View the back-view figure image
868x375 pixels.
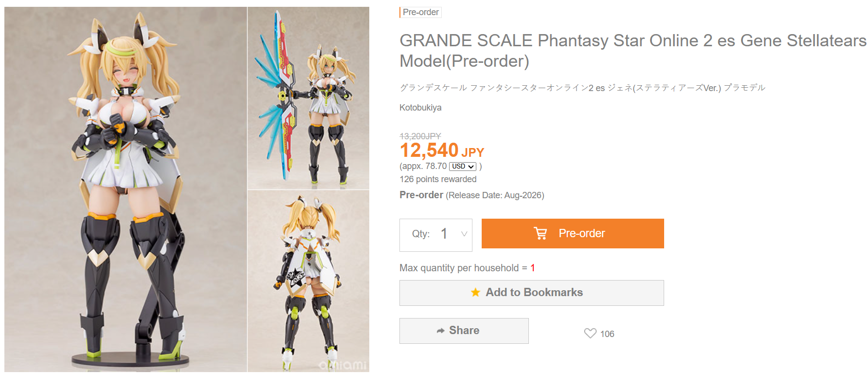pyautogui.click(x=308, y=281)
